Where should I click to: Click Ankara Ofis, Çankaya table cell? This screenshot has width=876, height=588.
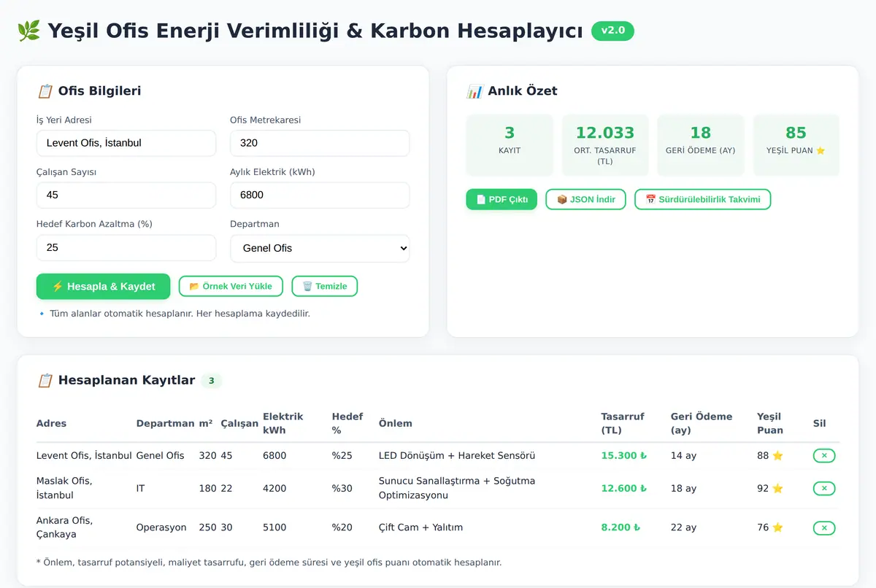click(x=64, y=527)
